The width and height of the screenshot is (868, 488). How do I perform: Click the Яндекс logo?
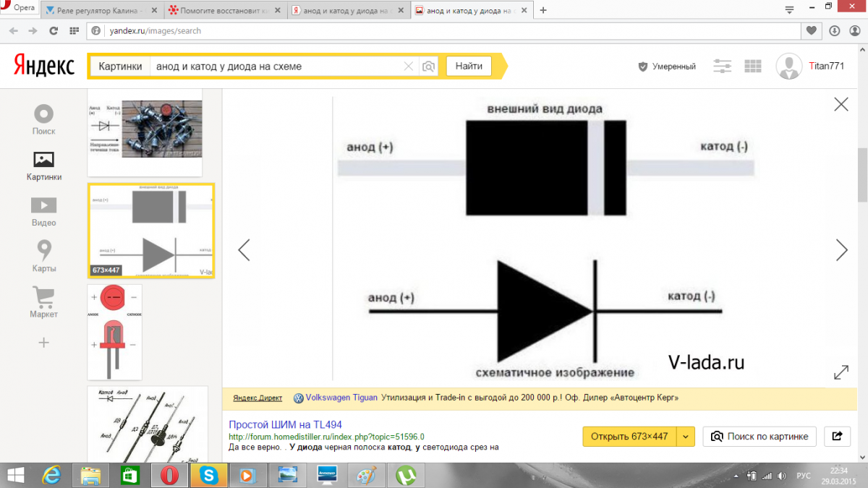pos(44,66)
